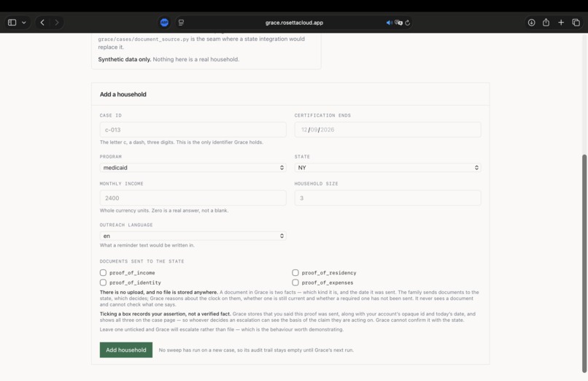588x381 pixels.
Task: Go forward to the next page
Action: (x=57, y=23)
